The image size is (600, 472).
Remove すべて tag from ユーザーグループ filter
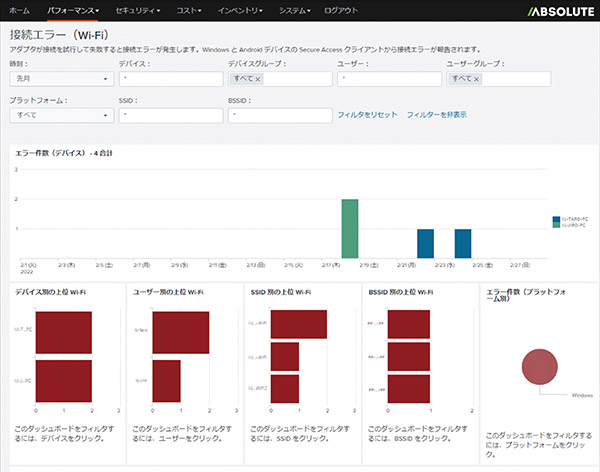pos(477,79)
